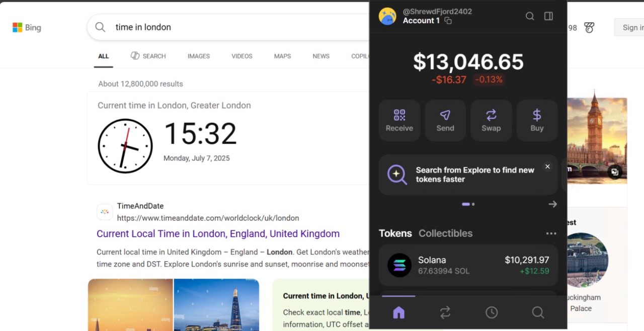Viewport: 644px width, 331px height.
Task: Open the Swap tokens button
Action: tap(491, 120)
